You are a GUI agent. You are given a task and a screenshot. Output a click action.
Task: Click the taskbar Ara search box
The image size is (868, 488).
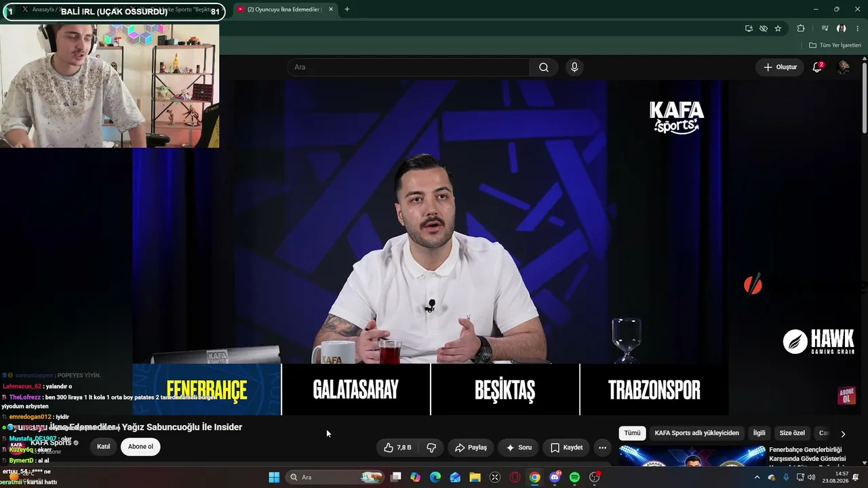coord(336,477)
